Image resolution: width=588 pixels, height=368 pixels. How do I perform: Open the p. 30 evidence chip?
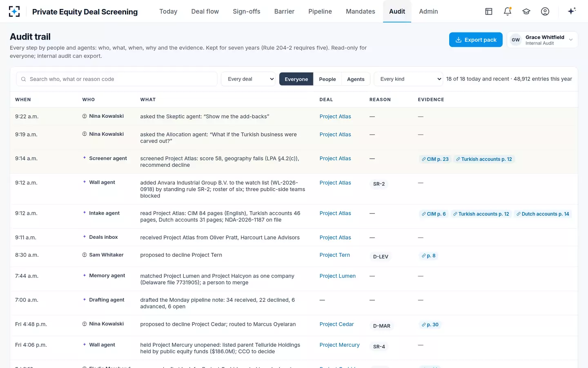tap(430, 325)
